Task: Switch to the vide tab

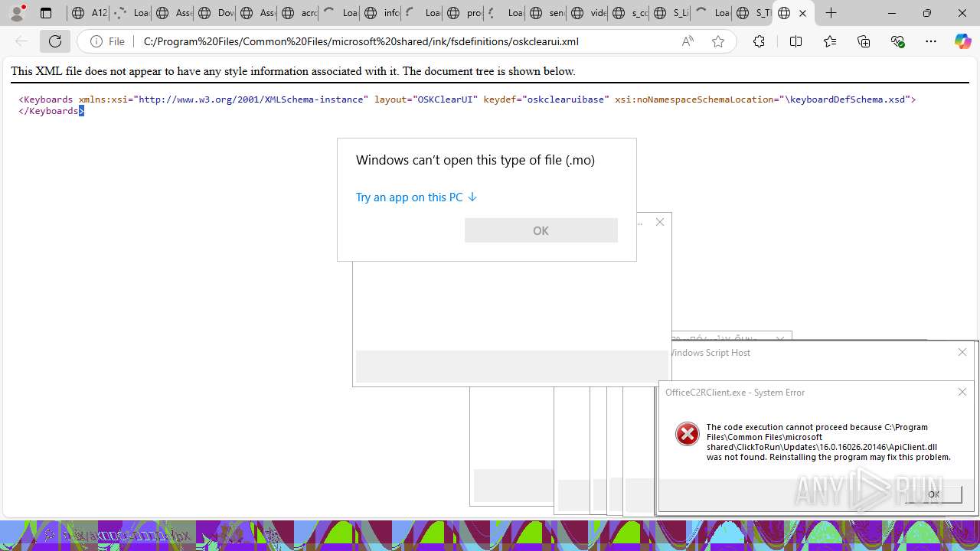Action: tap(587, 13)
